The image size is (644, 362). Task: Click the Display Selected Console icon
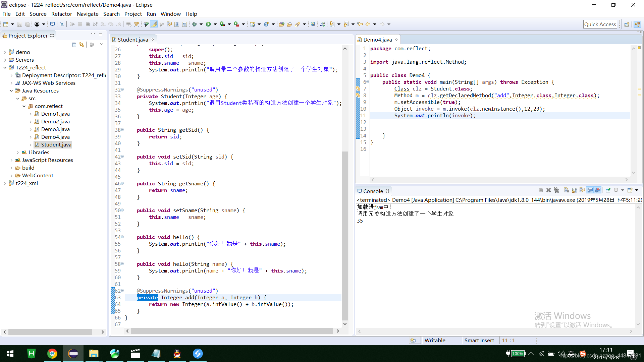point(616,190)
